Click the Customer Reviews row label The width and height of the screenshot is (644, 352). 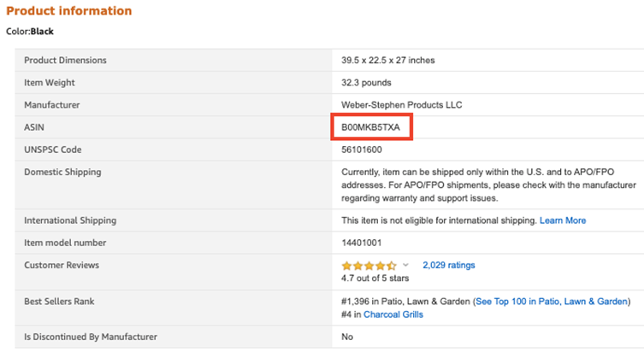[x=62, y=265]
